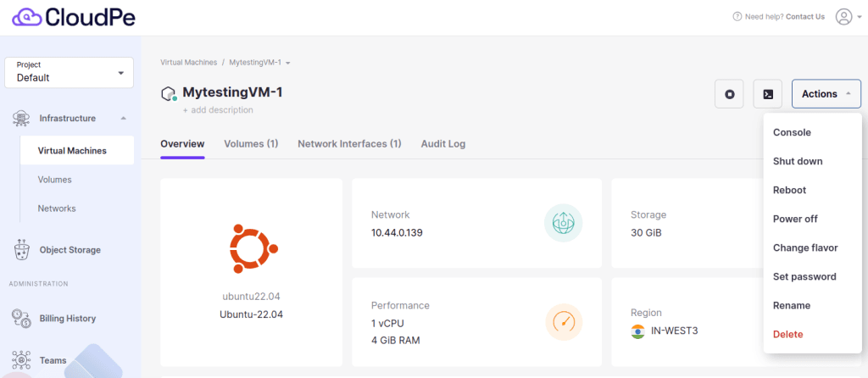Screen dimensions: 868x378
Task: Open Virtual Machines in the sidebar
Action: (x=77, y=151)
